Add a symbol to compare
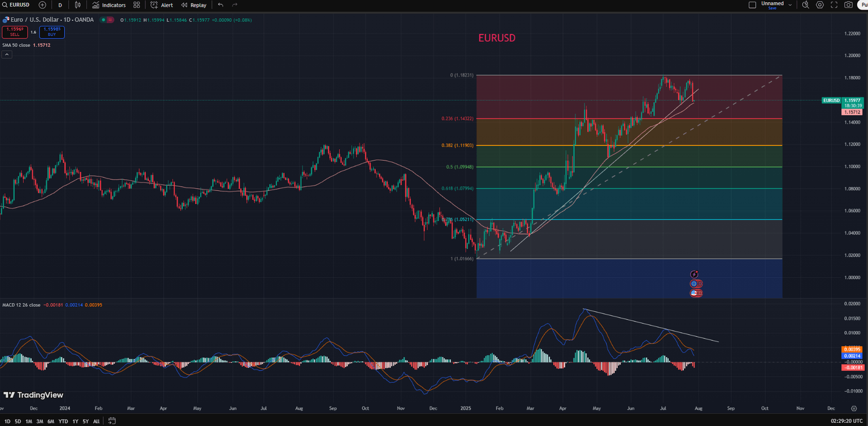 pyautogui.click(x=42, y=5)
